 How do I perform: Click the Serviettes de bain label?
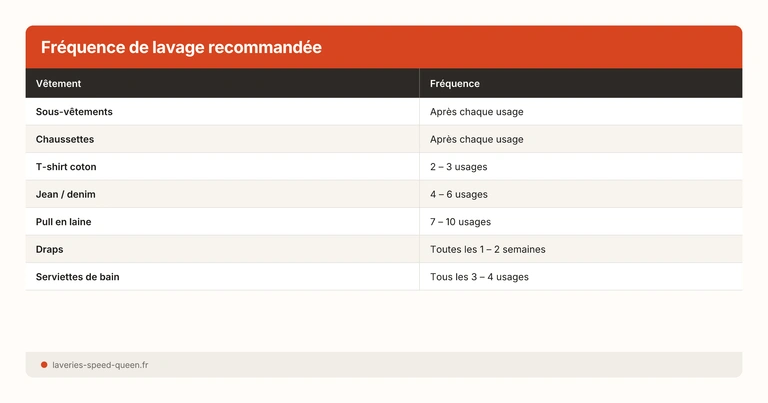(77, 277)
